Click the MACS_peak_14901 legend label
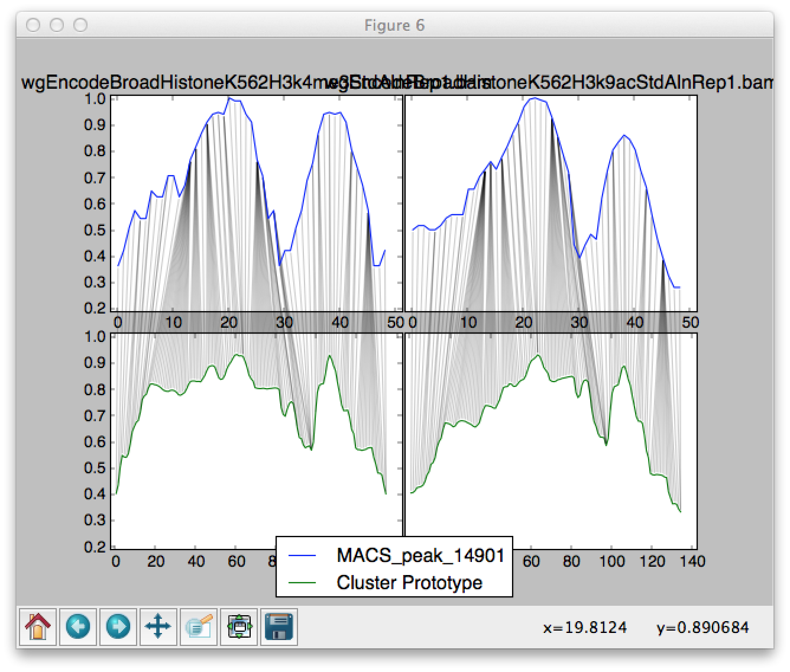This screenshot has width=790, height=672. [x=420, y=555]
